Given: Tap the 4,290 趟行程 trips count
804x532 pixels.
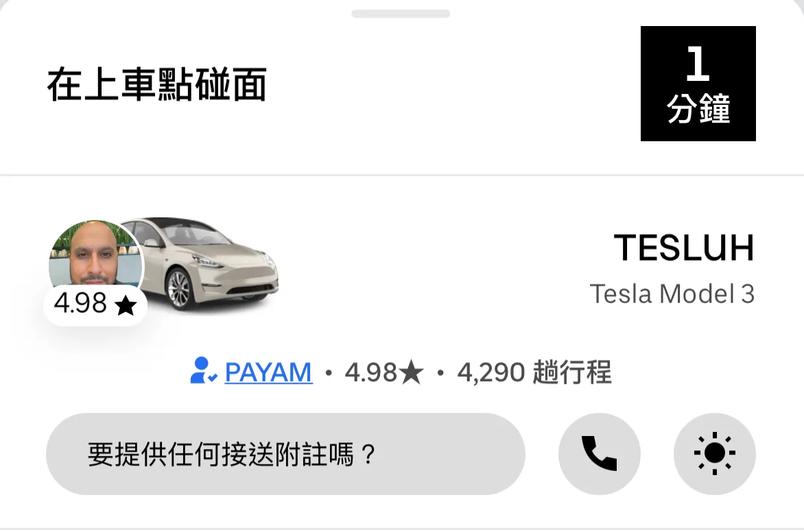Looking at the screenshot, I should tap(534, 372).
